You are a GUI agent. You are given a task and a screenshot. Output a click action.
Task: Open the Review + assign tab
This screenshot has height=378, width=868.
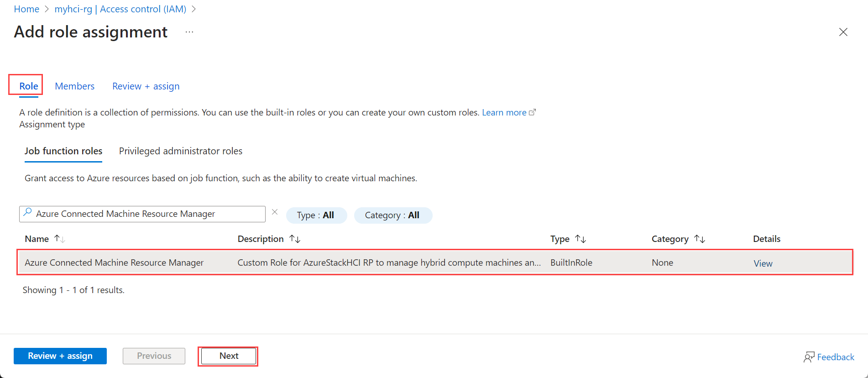pyautogui.click(x=146, y=86)
